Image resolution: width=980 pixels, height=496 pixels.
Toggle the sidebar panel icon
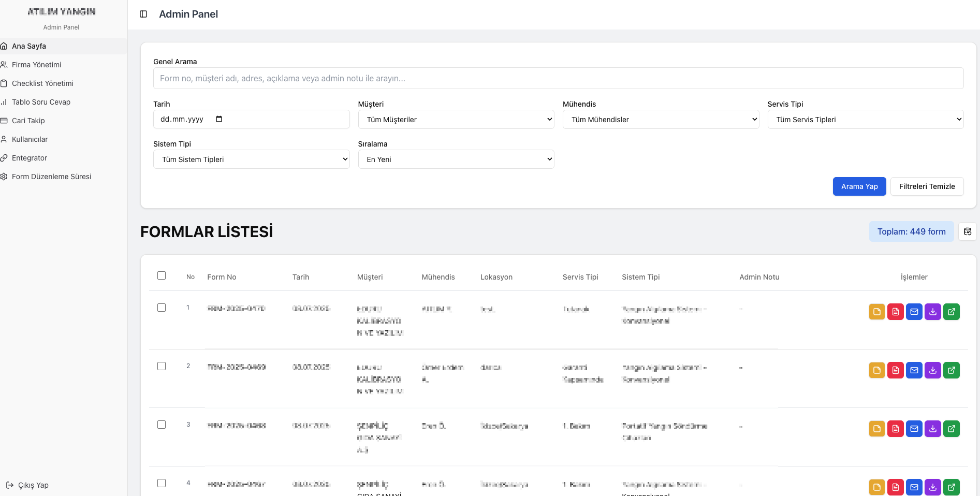click(x=143, y=14)
